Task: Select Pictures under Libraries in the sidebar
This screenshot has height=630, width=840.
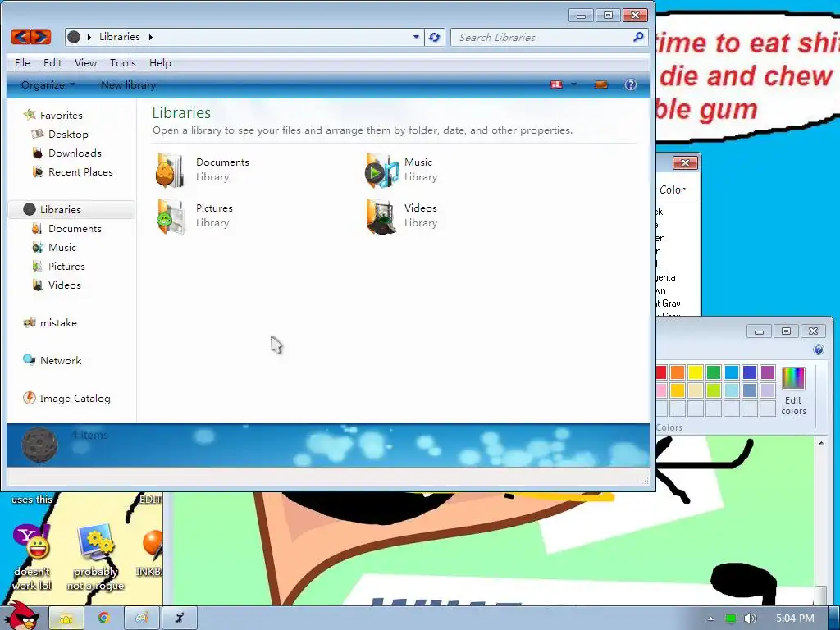Action: tap(66, 267)
